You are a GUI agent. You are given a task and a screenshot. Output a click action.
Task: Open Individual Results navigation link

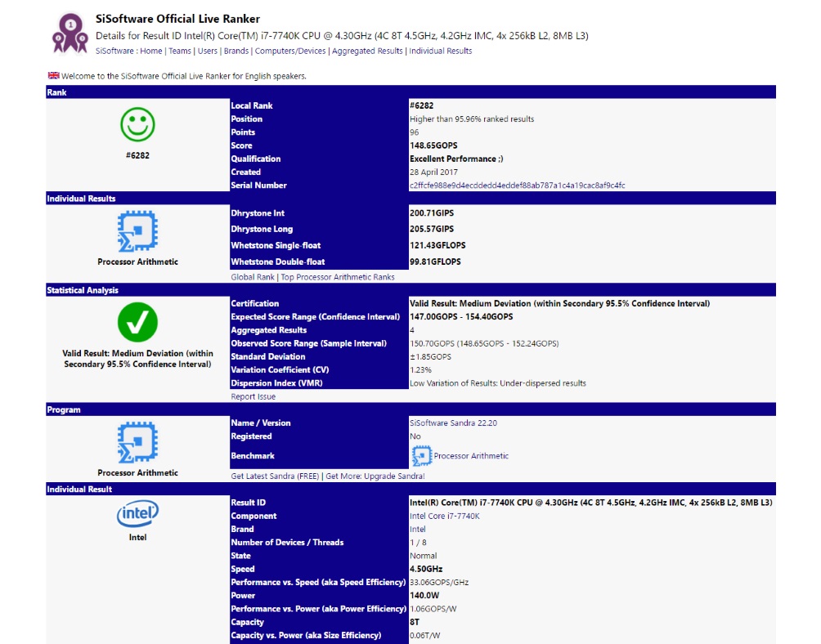[440, 51]
